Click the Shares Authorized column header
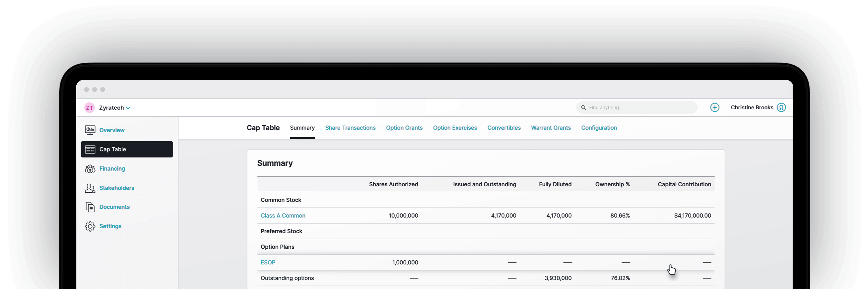 [393, 184]
